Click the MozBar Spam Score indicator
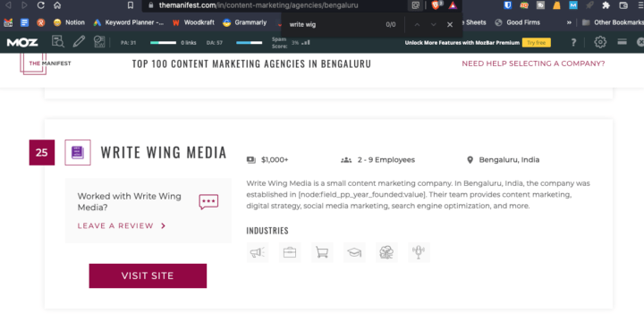This screenshot has width=644, height=322. (291, 42)
